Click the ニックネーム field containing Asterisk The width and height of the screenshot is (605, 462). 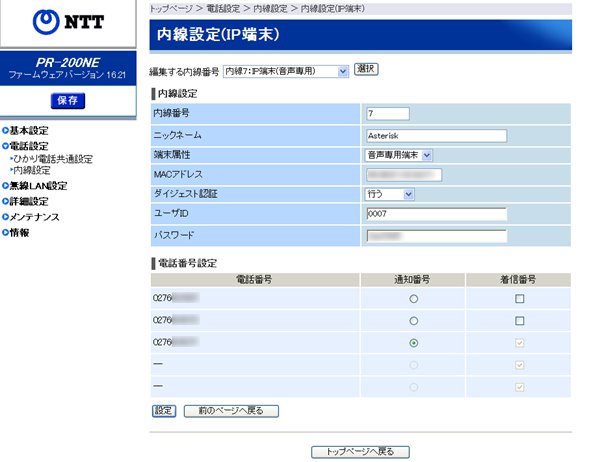coord(436,136)
